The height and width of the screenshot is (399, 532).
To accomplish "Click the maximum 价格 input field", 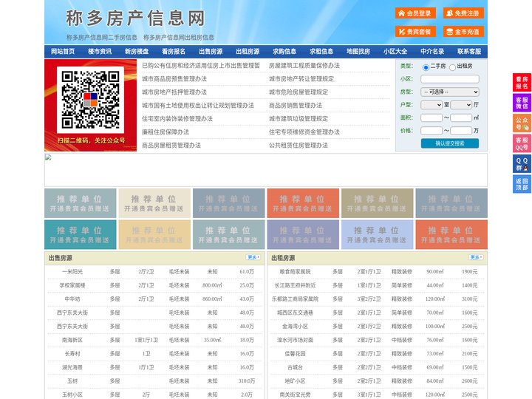I will click(461, 131).
